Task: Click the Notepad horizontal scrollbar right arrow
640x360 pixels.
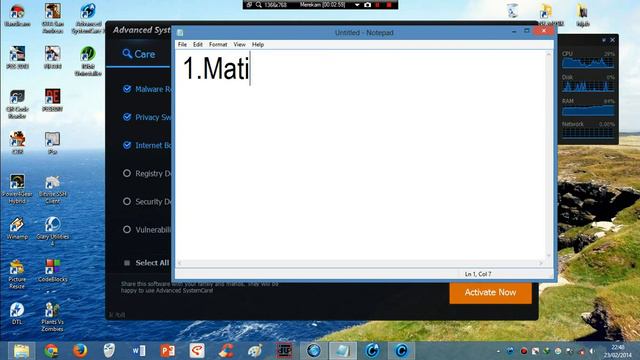Action: [x=541, y=263]
